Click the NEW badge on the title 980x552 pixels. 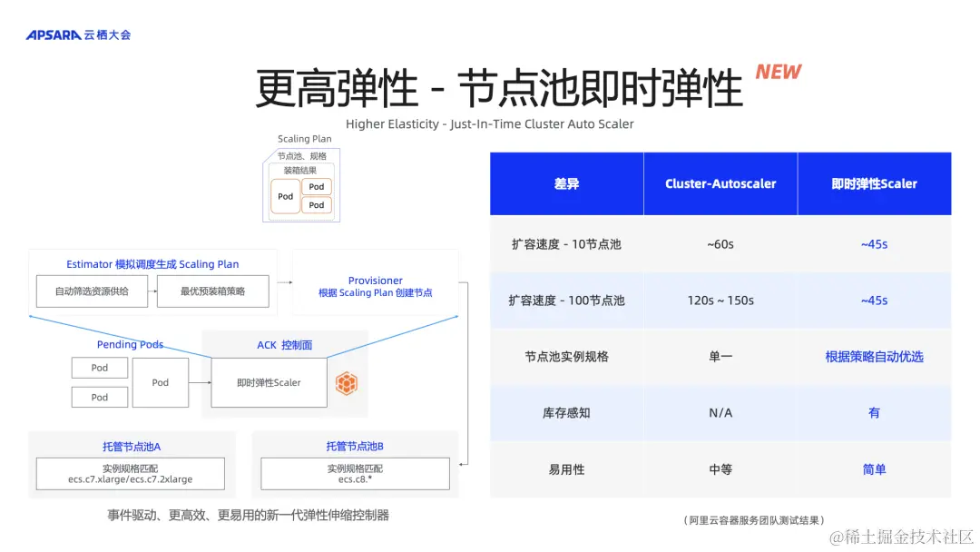[779, 73]
